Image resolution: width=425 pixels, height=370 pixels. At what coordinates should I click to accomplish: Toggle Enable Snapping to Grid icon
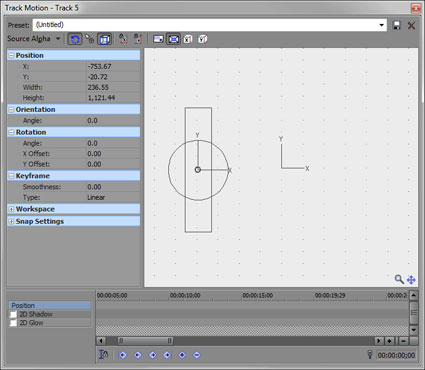89,39
